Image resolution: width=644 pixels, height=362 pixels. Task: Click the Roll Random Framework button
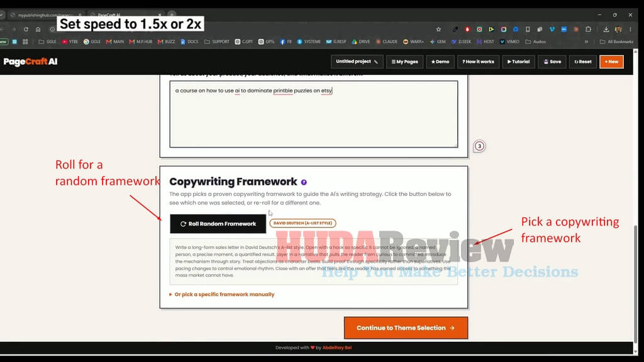pos(218,224)
